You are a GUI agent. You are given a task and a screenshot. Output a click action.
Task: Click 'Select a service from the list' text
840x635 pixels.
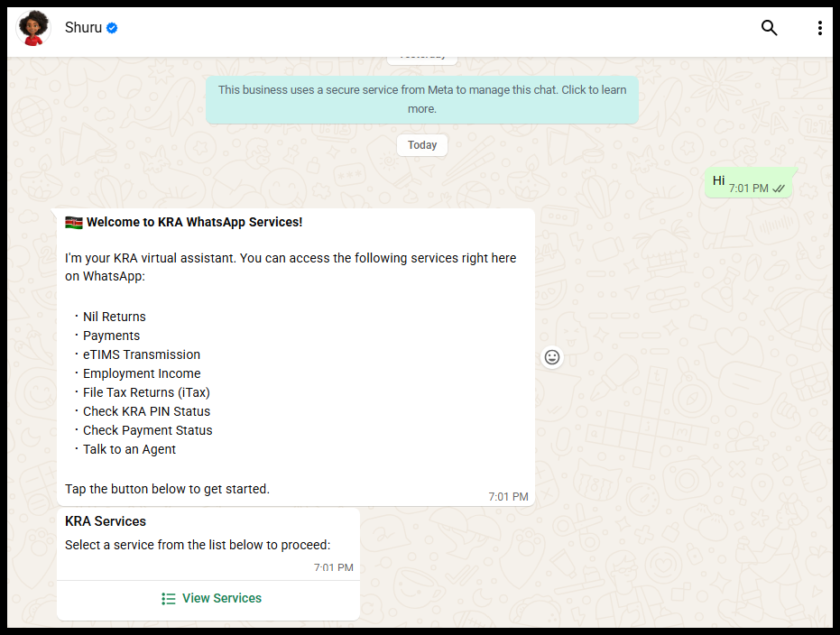pos(198,545)
